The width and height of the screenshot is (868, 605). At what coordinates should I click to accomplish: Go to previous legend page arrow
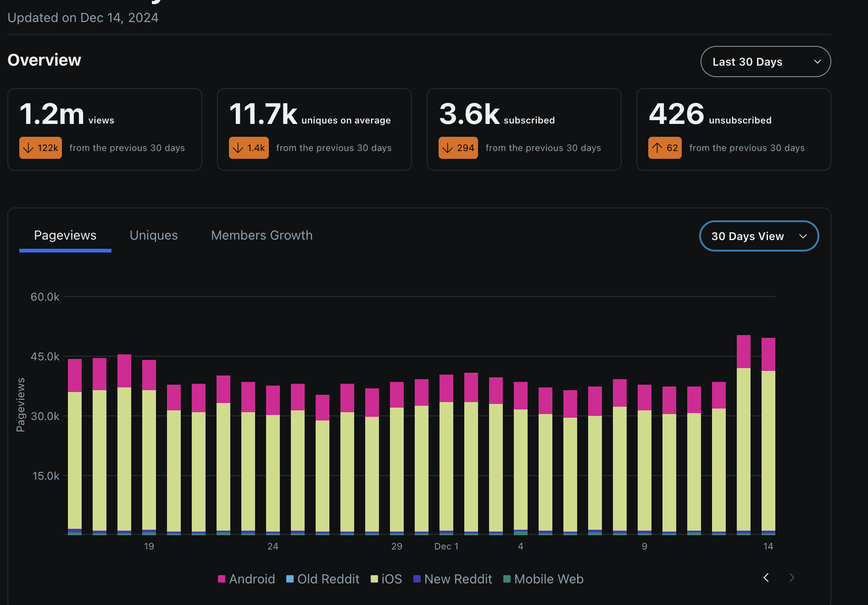pos(766,578)
